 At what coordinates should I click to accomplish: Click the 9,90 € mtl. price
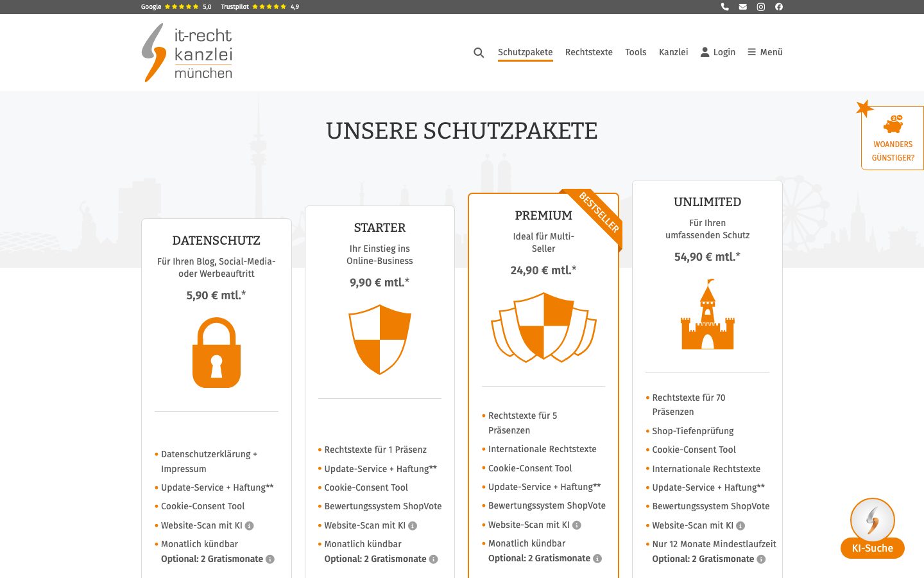click(380, 283)
